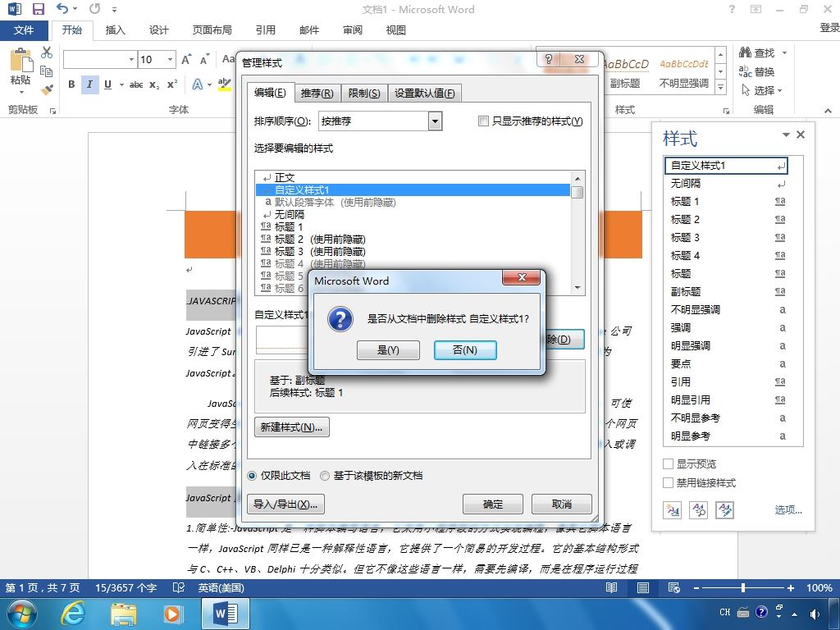This screenshot has width=840, height=630.
Task: Expand the styles gallery More arrow
Action: pyautogui.click(x=721, y=87)
